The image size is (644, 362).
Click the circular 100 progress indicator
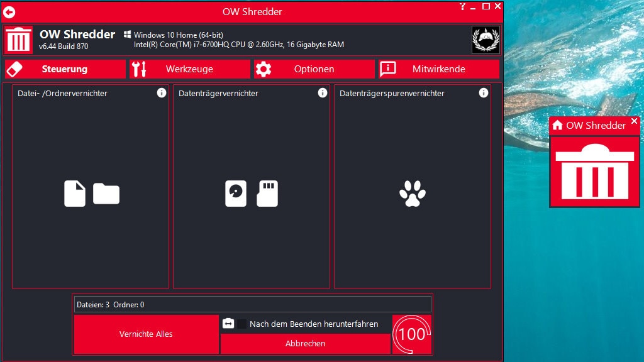coord(412,334)
